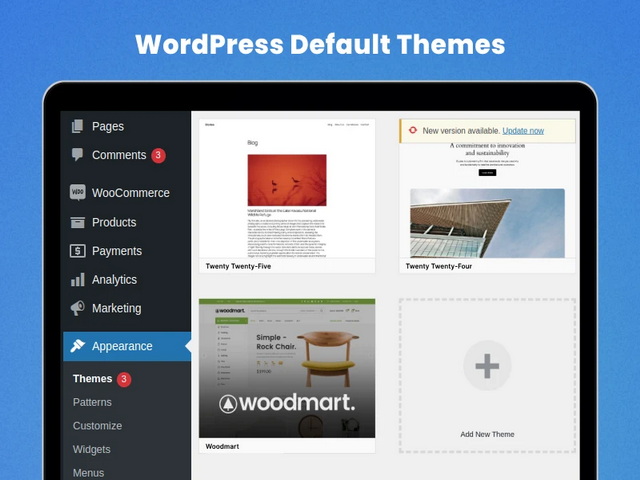Click the Twenty Twenty-Five theme name
Image resolution: width=640 pixels, height=480 pixels.
coord(238,266)
